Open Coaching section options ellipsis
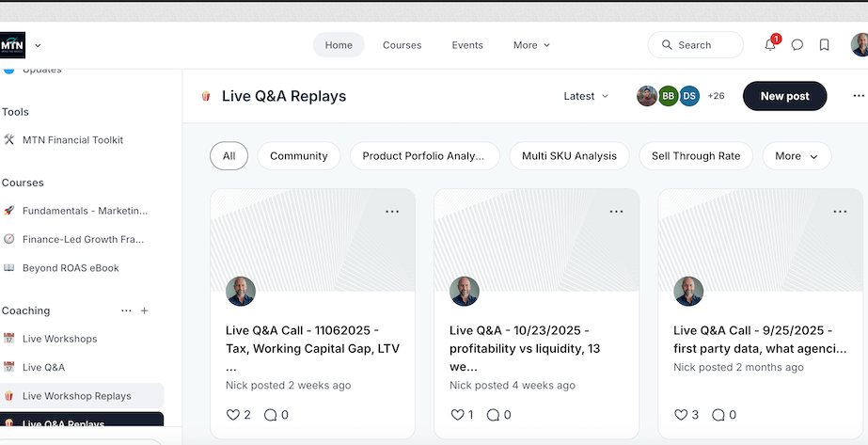Image resolution: width=868 pixels, height=445 pixels. [126, 310]
